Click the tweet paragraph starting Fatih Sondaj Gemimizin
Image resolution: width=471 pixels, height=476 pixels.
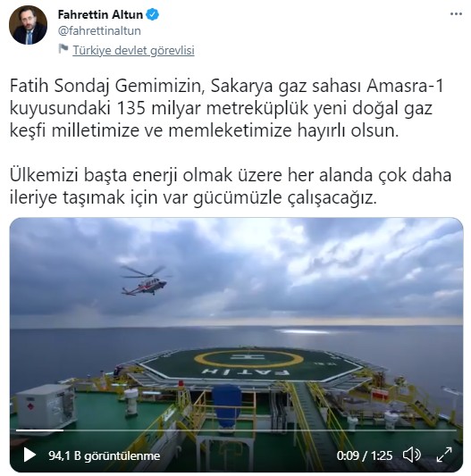(x=227, y=108)
